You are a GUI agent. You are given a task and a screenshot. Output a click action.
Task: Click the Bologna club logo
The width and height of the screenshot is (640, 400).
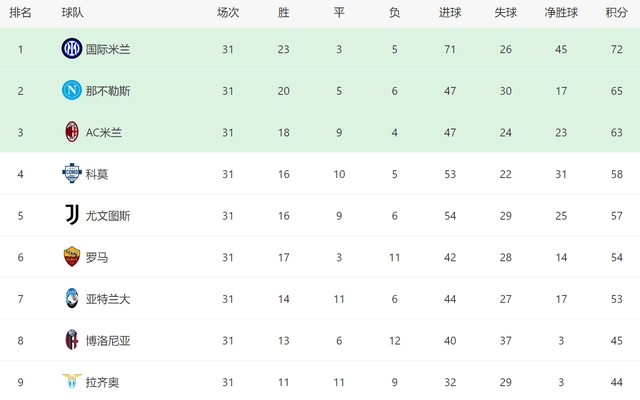(x=71, y=340)
